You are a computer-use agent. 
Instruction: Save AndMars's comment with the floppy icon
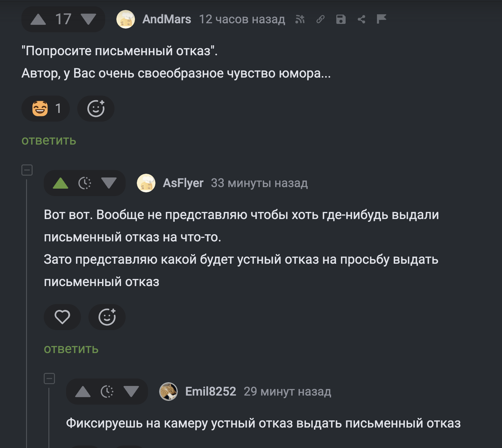341,20
